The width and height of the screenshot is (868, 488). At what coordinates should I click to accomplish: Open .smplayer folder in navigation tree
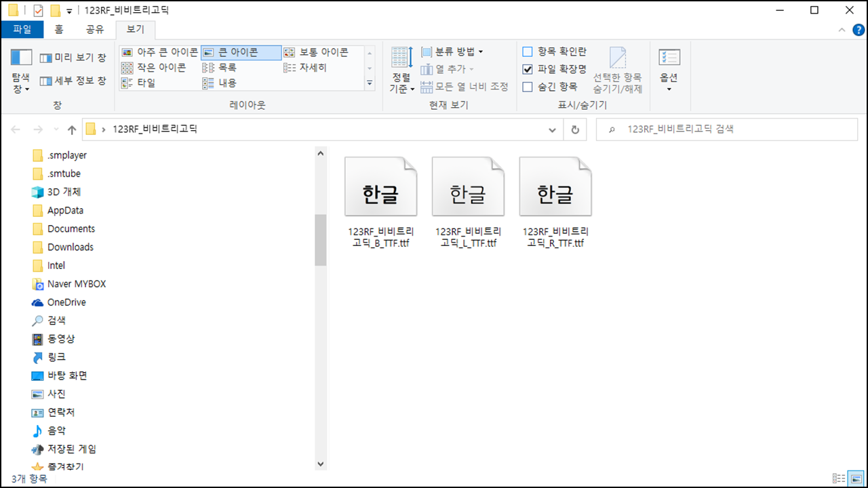click(66, 155)
